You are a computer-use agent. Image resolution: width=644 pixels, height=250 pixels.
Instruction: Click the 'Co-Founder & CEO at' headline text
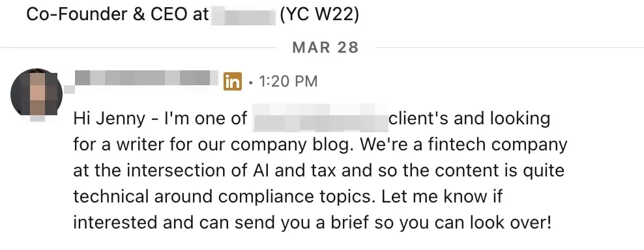pyautogui.click(x=117, y=15)
